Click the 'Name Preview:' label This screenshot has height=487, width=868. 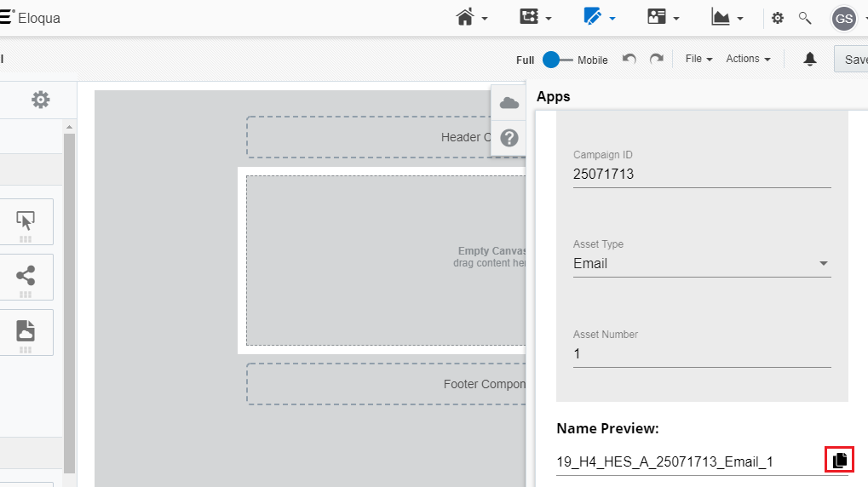tap(607, 428)
